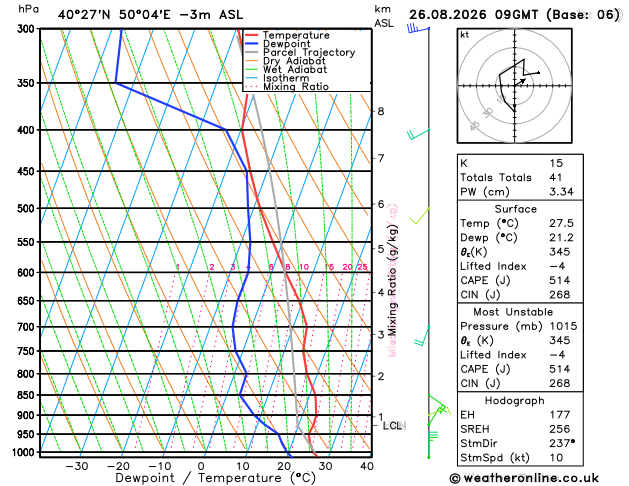Click the vertical Mixing Ratio (g/kg) label

393,280
